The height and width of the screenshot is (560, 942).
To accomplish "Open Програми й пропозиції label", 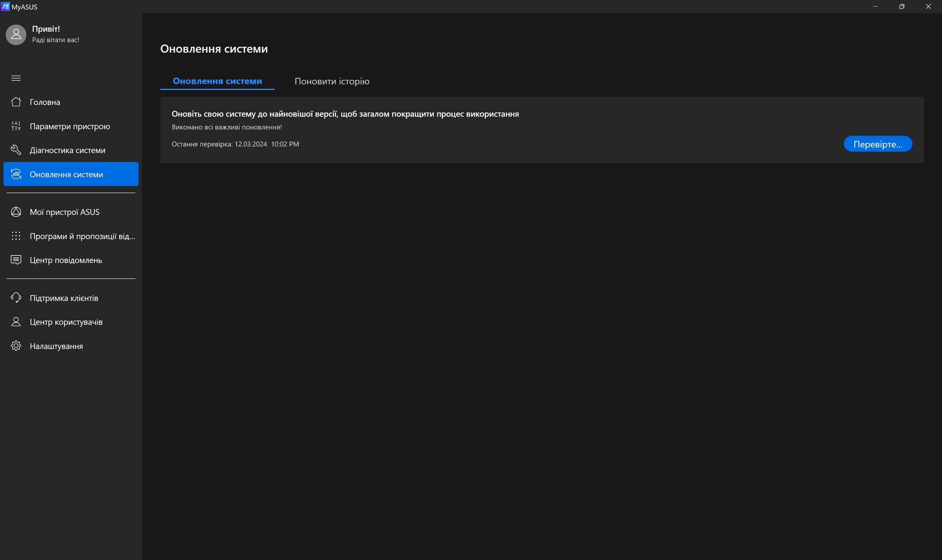I will (x=82, y=236).
